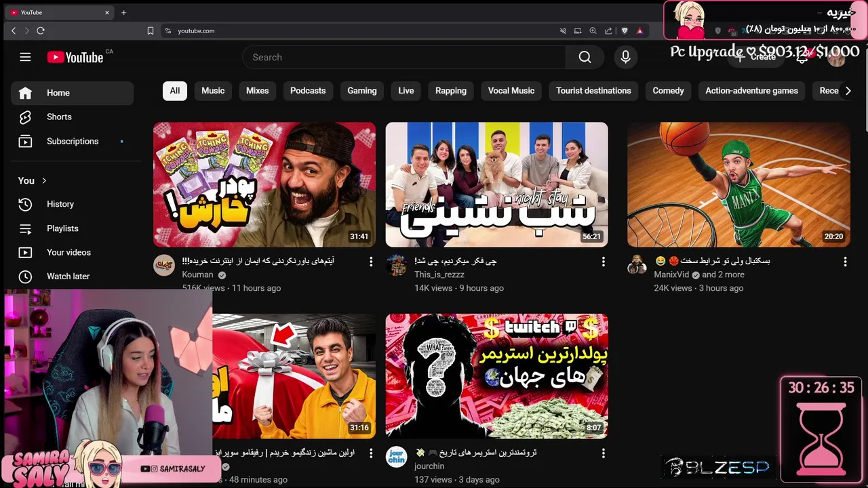Open Kouman channel name link

click(x=197, y=274)
